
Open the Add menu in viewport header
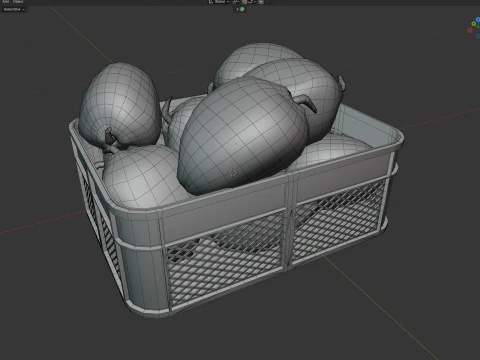(6, 2)
